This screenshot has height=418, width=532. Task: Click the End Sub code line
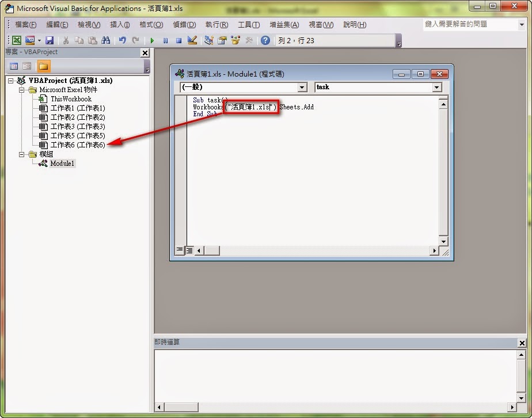tap(206, 115)
